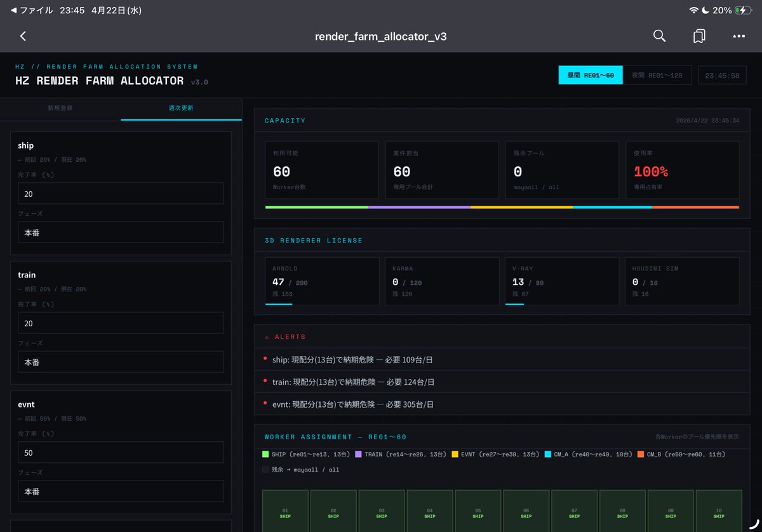Click the CAPACITY section heading

click(285, 121)
